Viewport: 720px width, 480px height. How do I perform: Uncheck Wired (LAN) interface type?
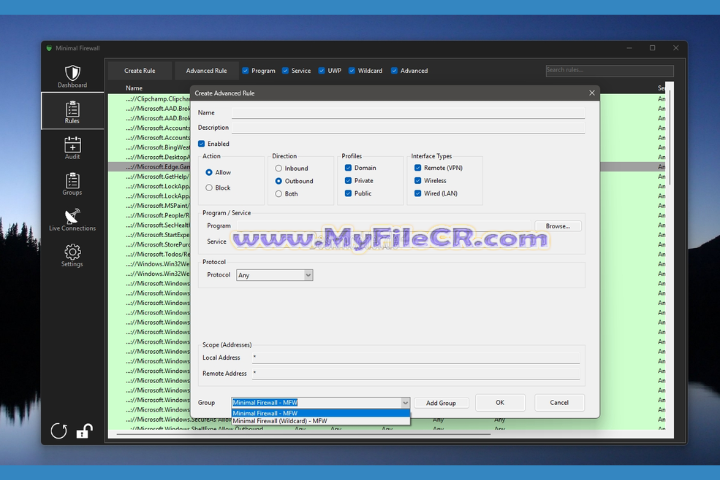point(418,193)
